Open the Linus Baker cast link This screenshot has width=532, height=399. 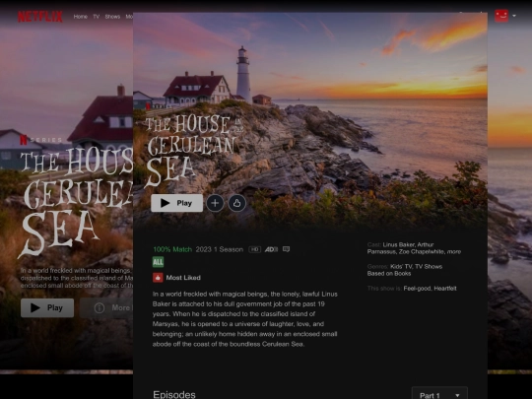pos(398,244)
